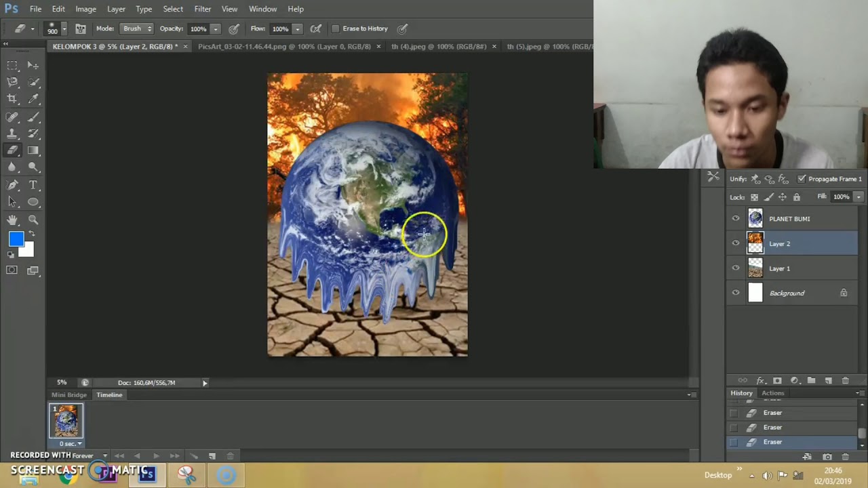
Task: Select the Hand tool
Action: pos(12,220)
